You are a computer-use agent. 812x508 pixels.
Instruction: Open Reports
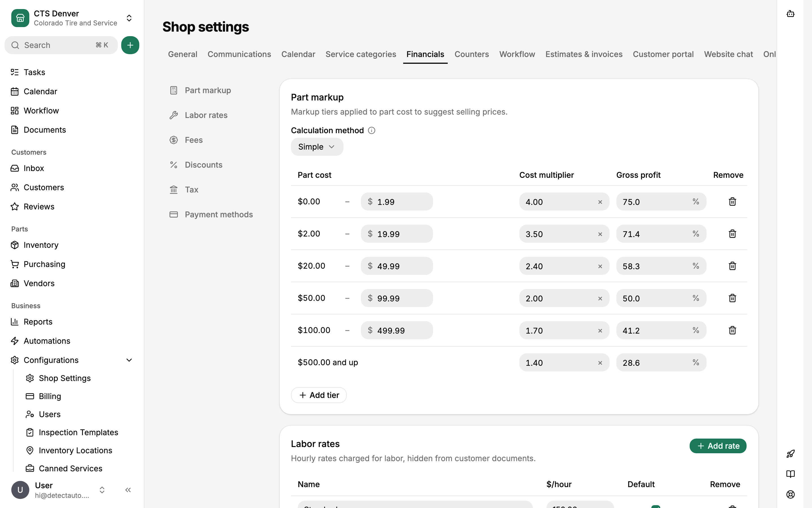72,321
